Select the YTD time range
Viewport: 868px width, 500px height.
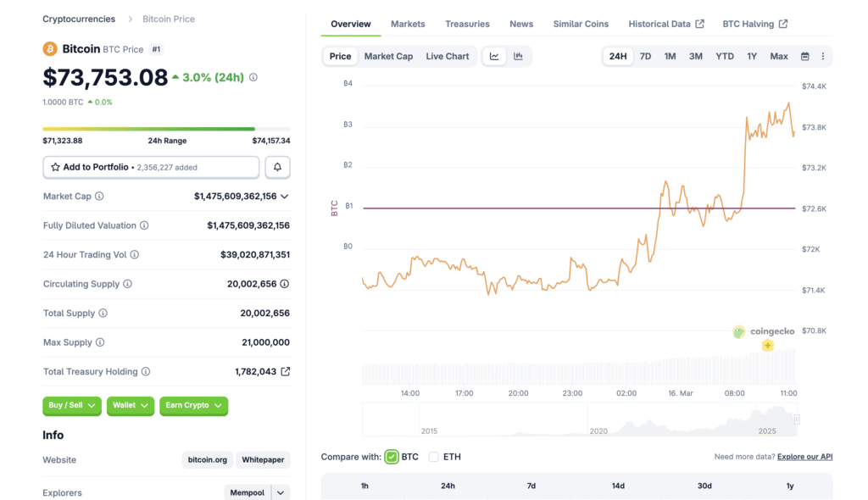click(x=725, y=56)
